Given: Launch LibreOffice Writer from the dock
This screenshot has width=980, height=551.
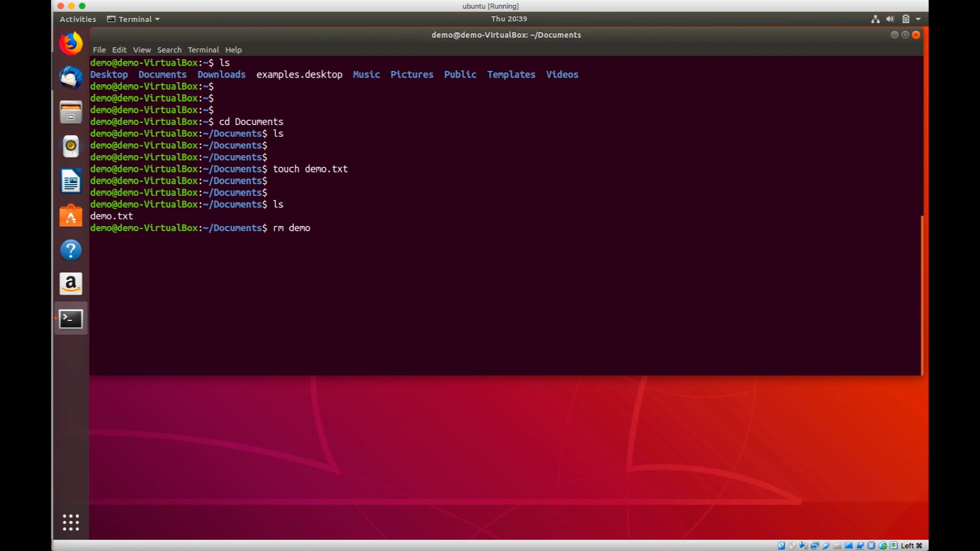Looking at the screenshot, I should click(x=71, y=181).
